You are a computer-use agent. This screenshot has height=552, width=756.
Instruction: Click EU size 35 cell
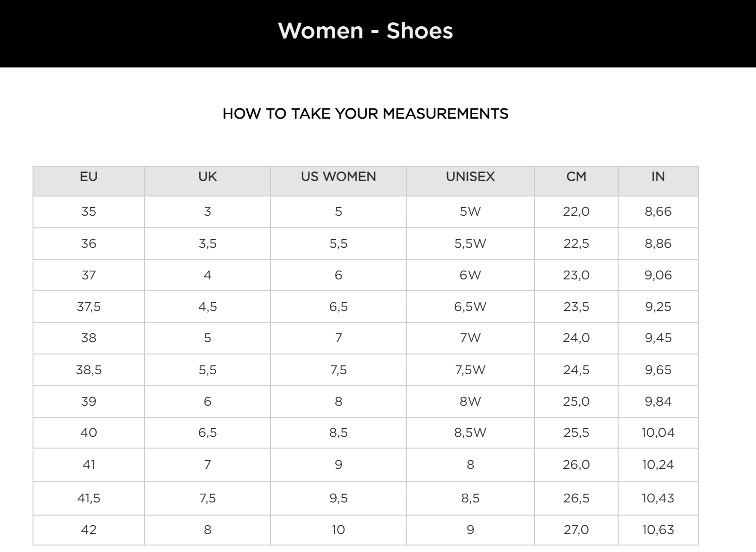point(88,212)
